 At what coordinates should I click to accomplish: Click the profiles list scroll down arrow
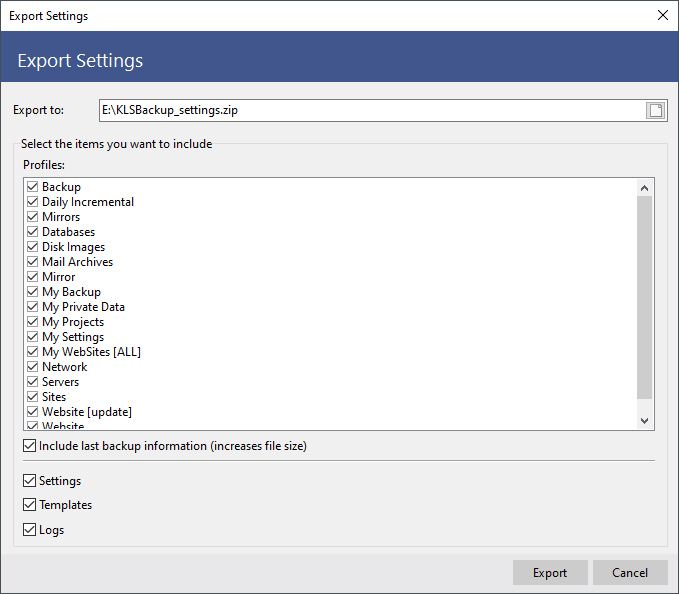pyautogui.click(x=644, y=421)
